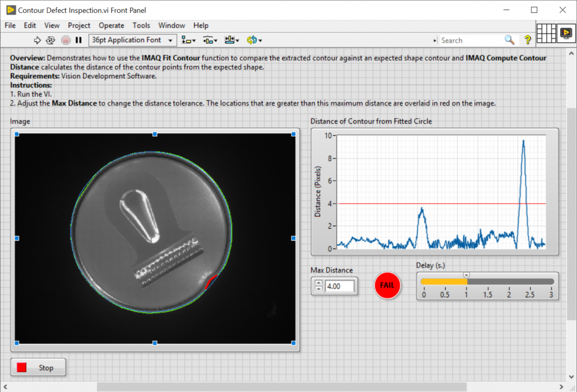Image resolution: width=577 pixels, height=392 pixels.
Task: Click the Stop button
Action: [x=38, y=368]
